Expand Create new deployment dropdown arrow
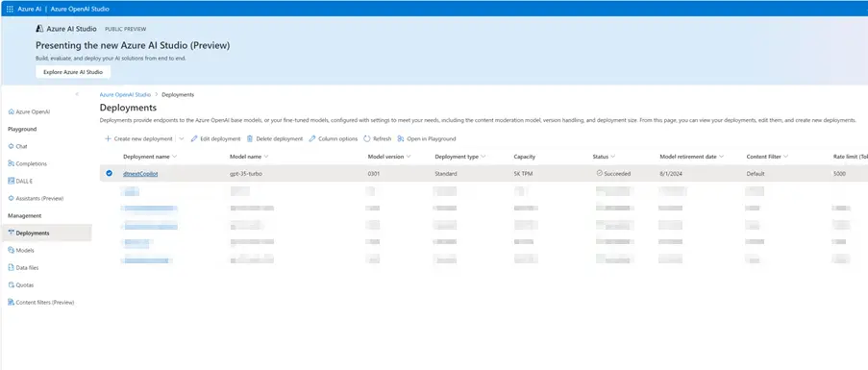 tap(181, 138)
